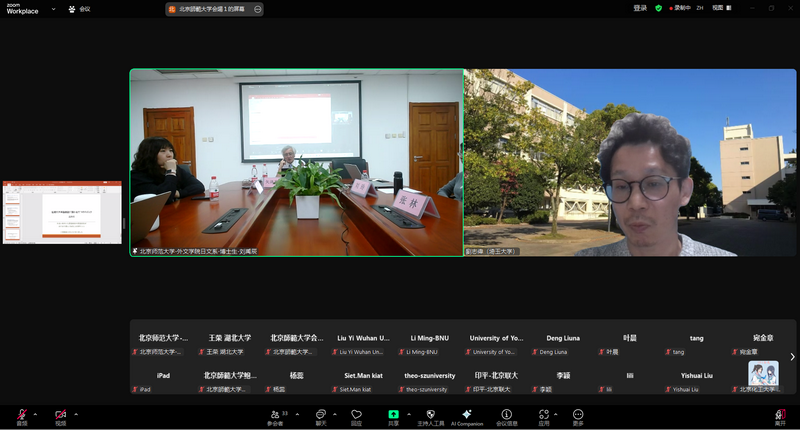This screenshot has width=800, height=430.
Task: Show next page of participant tiles
Action: click(792, 357)
